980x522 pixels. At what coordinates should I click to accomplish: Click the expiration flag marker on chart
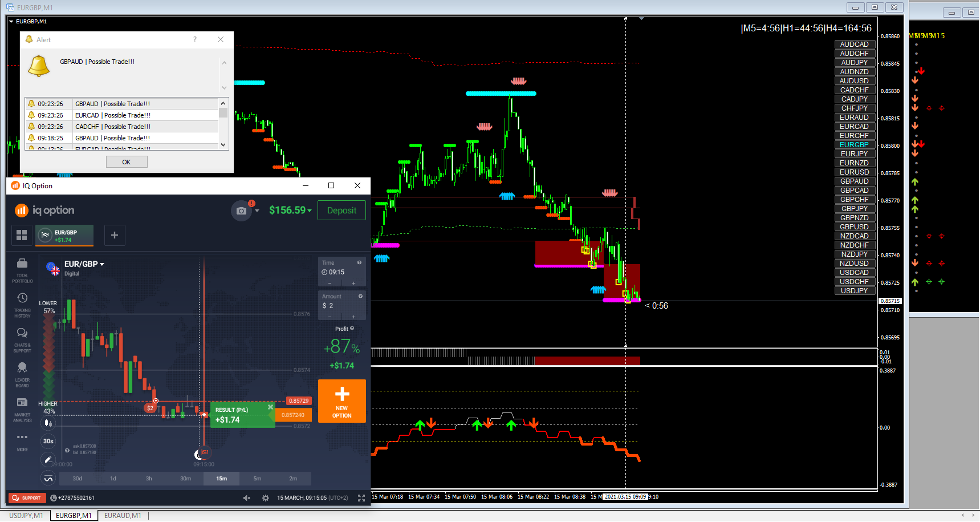pyautogui.click(x=205, y=452)
